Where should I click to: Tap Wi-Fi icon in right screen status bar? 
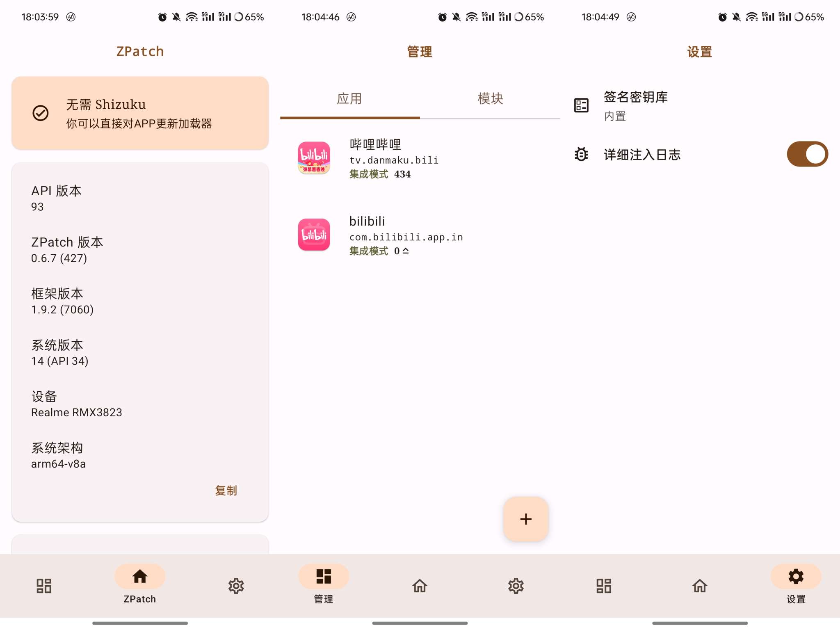(751, 17)
